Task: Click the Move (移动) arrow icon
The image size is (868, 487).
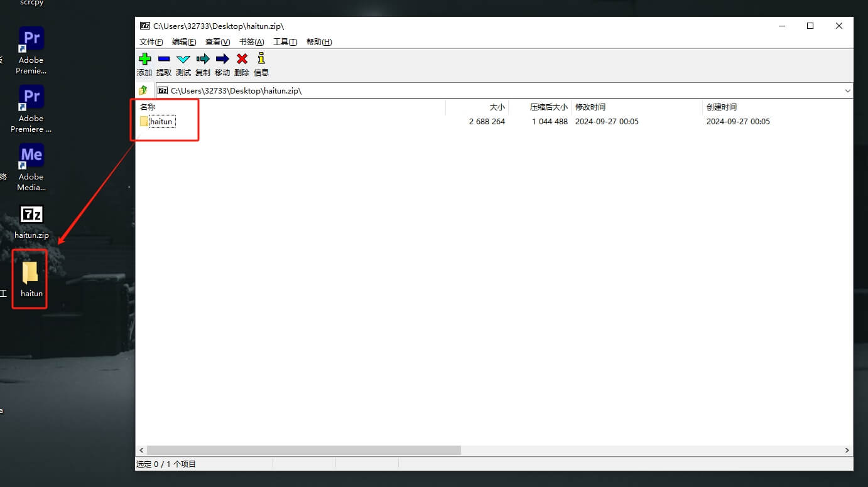Action: click(x=222, y=59)
